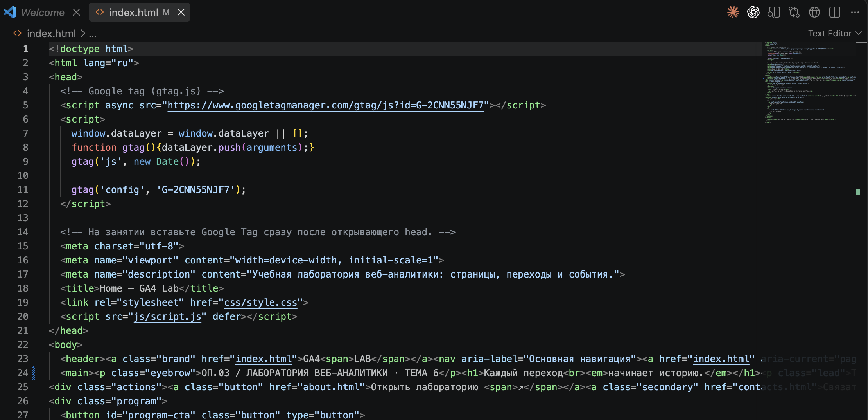Viewport: 868px width, 420px height.
Task: Follow the css/style.css link
Action: pos(261,303)
